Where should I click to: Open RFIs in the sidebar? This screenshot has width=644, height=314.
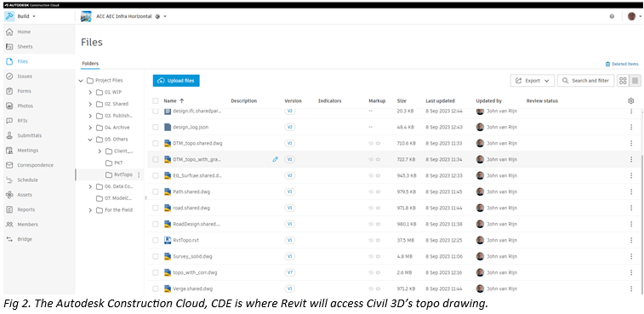click(x=23, y=121)
